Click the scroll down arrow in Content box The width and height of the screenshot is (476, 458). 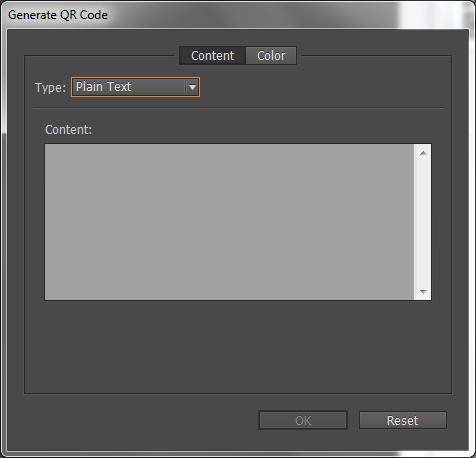coord(423,292)
